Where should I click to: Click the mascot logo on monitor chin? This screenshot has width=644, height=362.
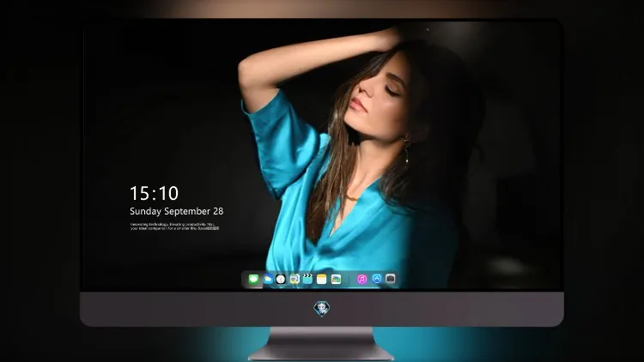[x=322, y=308]
